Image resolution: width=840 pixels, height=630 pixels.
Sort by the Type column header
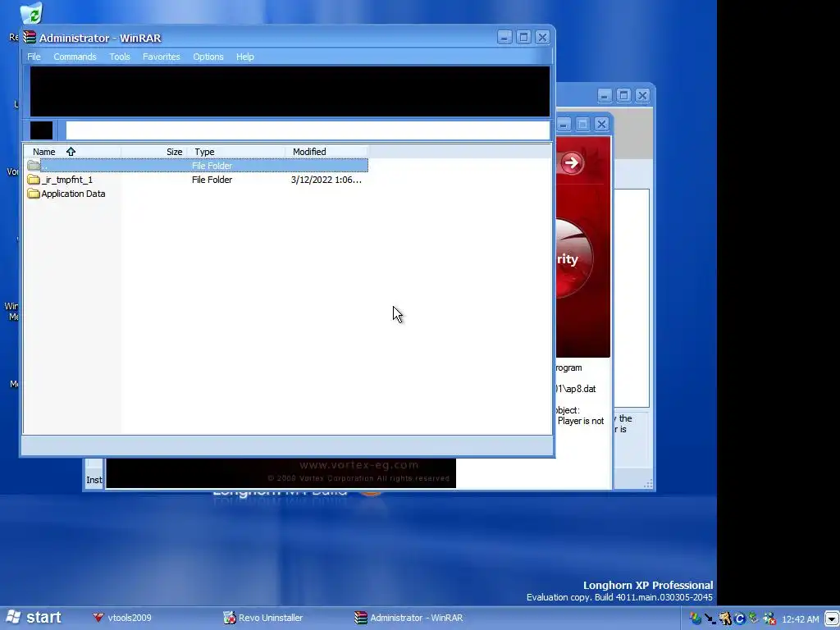tap(235, 152)
